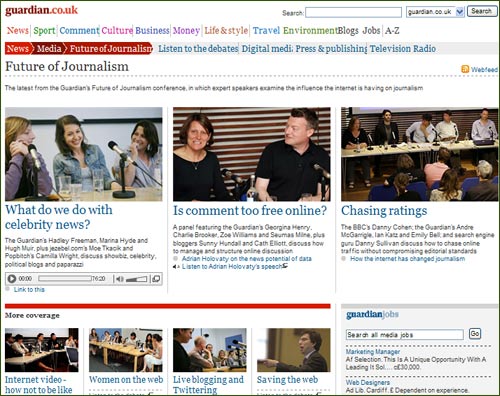This screenshot has width=500, height=396.
Task: Open the A-Z index
Action: tap(392, 31)
